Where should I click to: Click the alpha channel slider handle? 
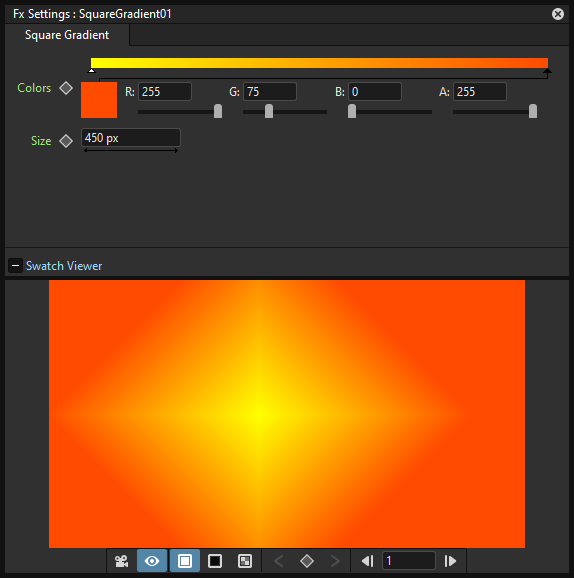(533, 111)
